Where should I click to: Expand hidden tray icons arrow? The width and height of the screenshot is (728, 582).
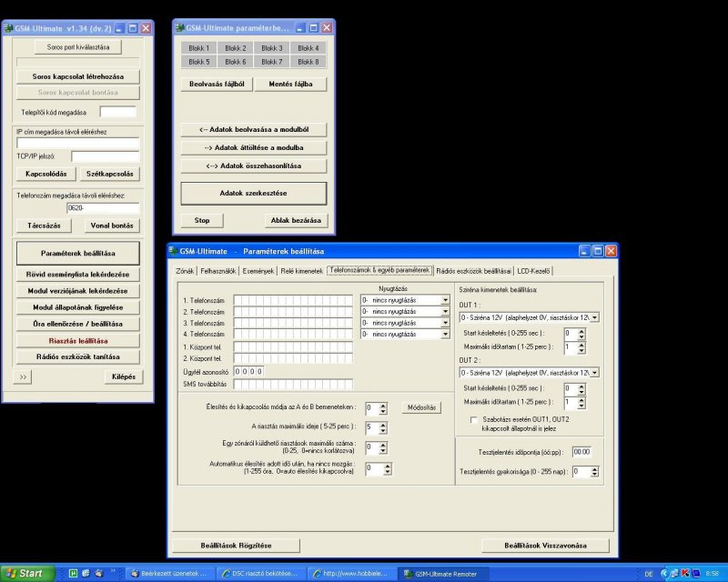click(664, 574)
